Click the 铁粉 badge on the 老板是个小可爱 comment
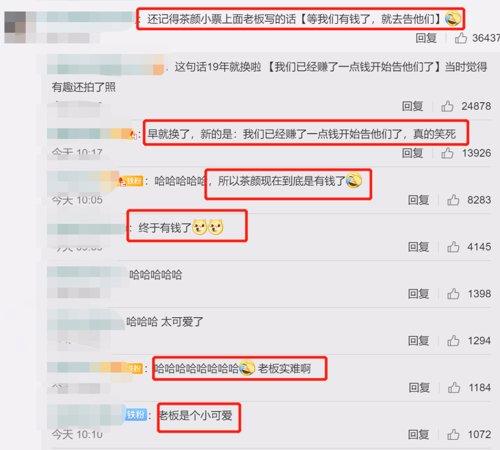Screen dimensions: 500x450 136,415
